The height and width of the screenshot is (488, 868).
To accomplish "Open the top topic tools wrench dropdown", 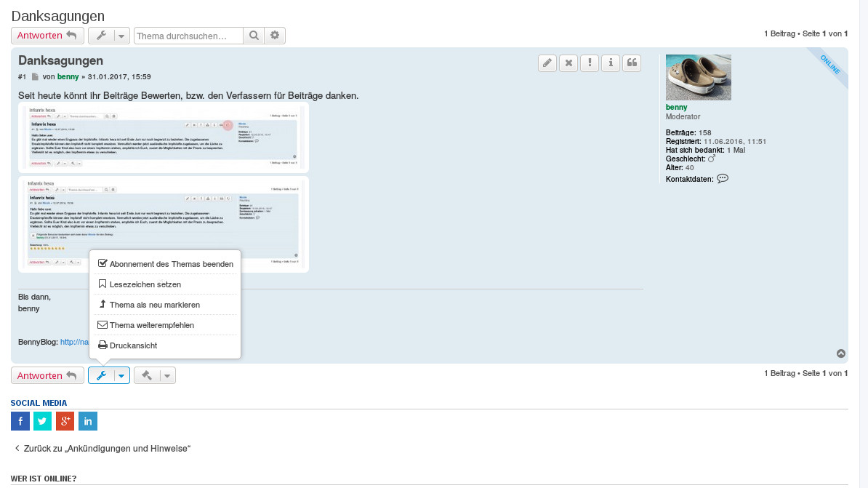I will (x=109, y=36).
